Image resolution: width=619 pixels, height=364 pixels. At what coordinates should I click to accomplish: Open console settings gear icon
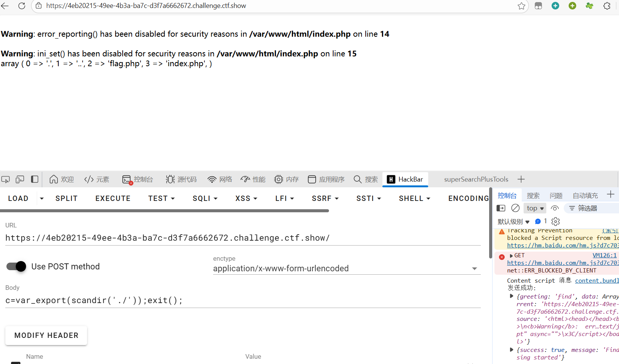pyautogui.click(x=555, y=221)
